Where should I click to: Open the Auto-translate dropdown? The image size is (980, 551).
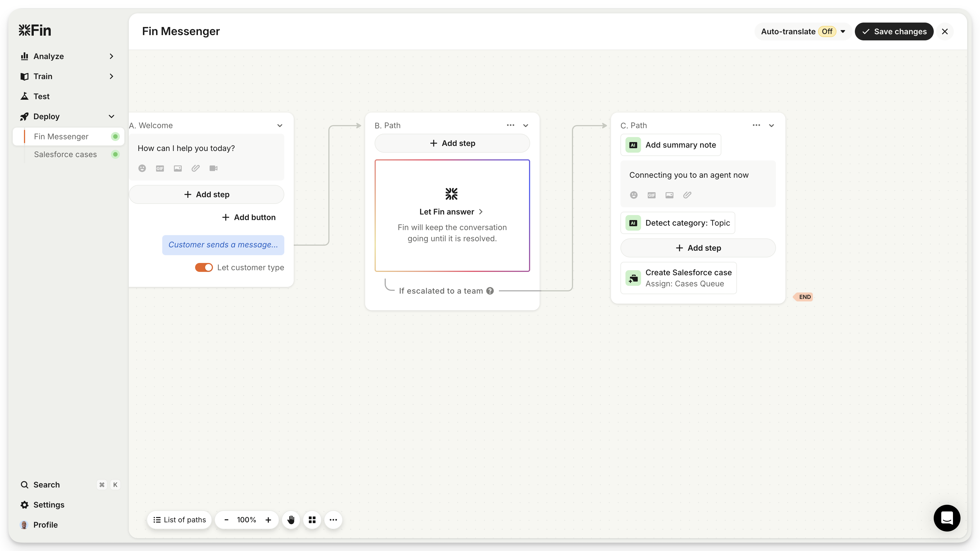point(843,31)
